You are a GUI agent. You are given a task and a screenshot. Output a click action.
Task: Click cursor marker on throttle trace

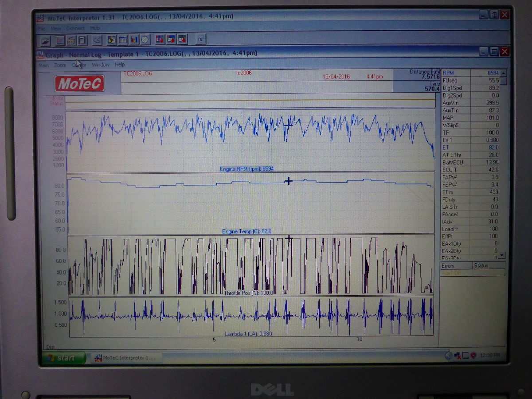289,239
